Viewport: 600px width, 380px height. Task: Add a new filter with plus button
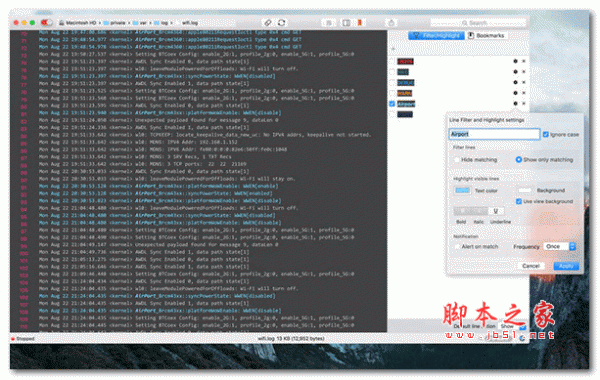pyautogui.click(x=393, y=49)
